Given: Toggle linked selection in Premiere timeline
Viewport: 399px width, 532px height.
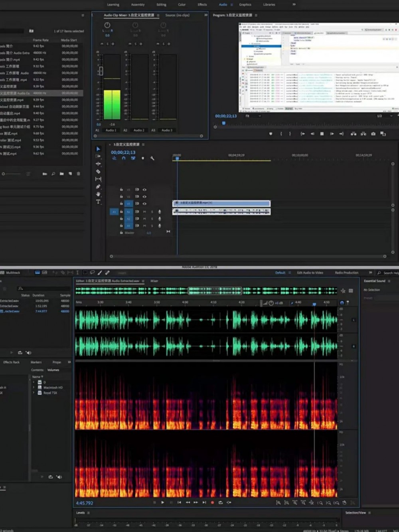Looking at the screenshot, I should [x=133, y=158].
